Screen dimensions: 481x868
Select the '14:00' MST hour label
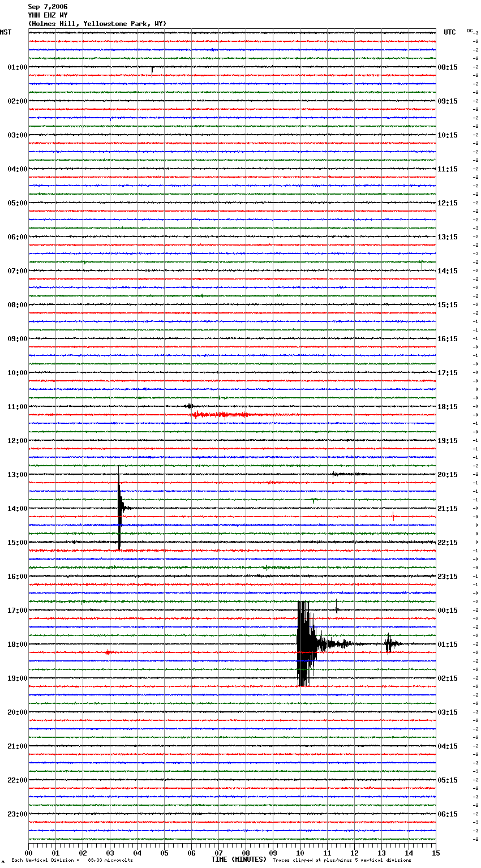click(18, 509)
